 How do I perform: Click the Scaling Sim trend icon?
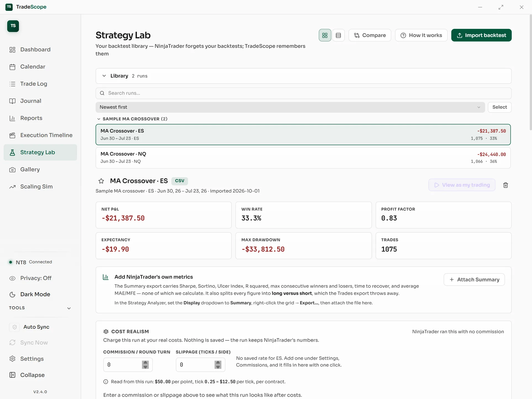12,187
